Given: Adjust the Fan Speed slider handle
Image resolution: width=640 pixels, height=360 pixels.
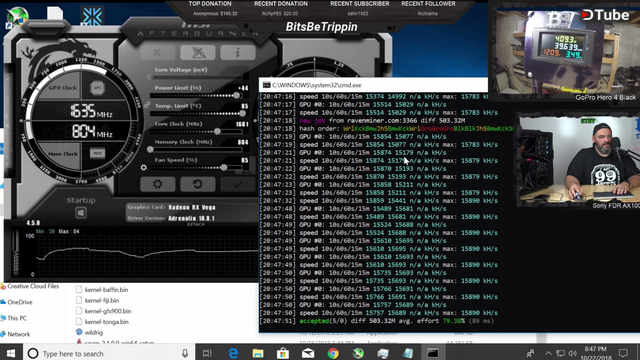Looking at the screenshot, I should 223,167.
